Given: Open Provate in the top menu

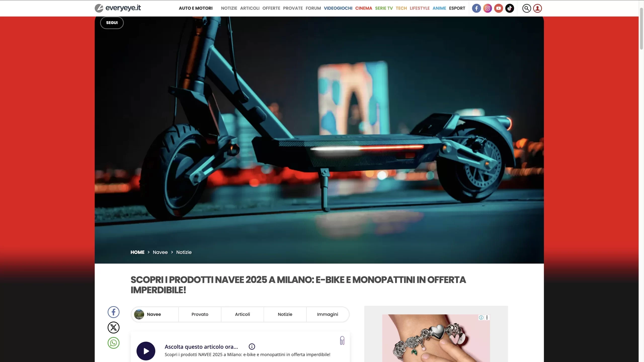Looking at the screenshot, I should point(293,8).
